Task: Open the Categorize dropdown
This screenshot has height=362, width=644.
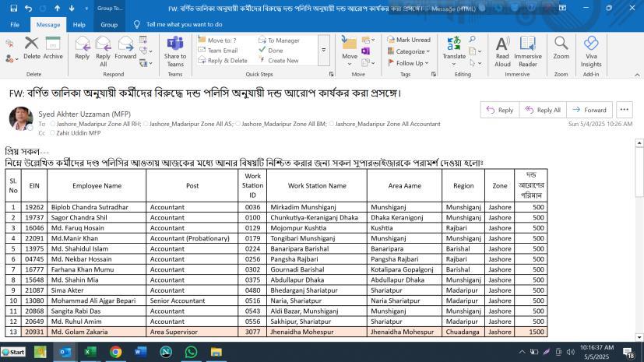Action: tap(409, 51)
